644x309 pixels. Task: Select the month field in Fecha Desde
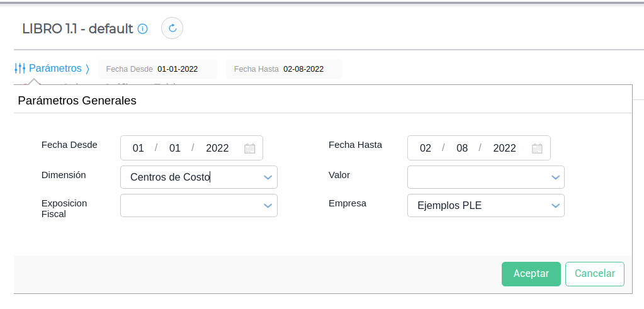point(175,149)
